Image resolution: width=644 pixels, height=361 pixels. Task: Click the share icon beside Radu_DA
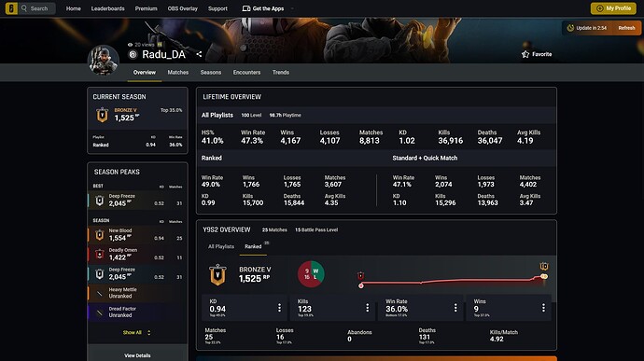(x=199, y=54)
